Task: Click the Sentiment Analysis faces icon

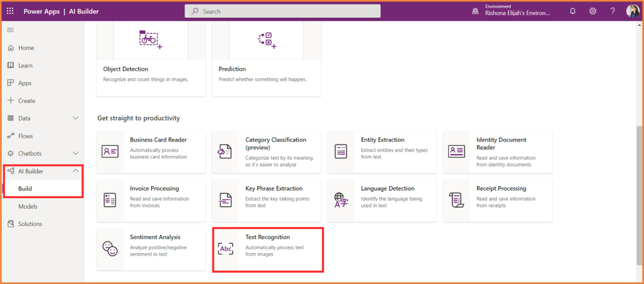Action: pyautogui.click(x=110, y=249)
